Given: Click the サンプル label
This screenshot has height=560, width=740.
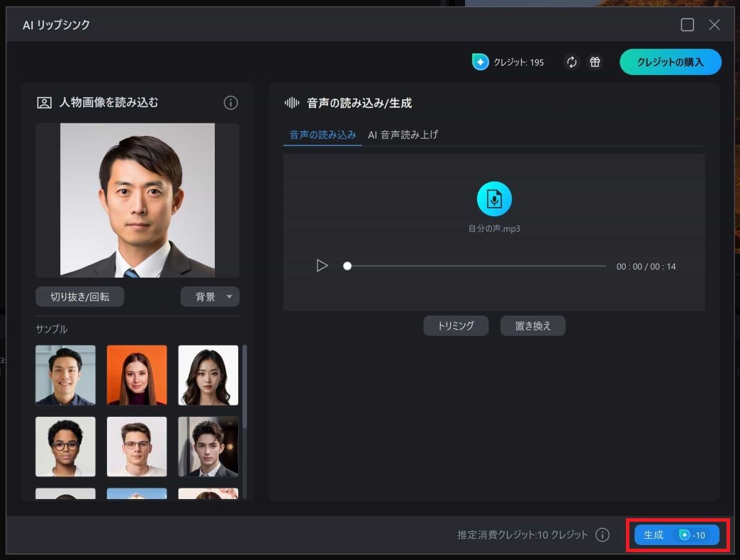Looking at the screenshot, I should click(x=52, y=329).
